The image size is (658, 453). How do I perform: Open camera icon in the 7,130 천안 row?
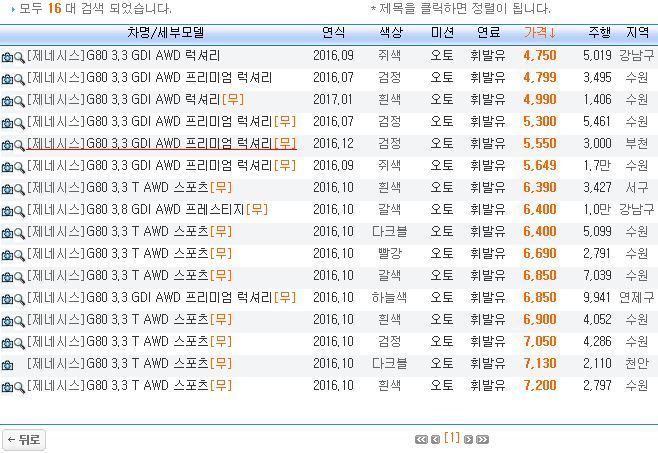[x=7, y=365]
